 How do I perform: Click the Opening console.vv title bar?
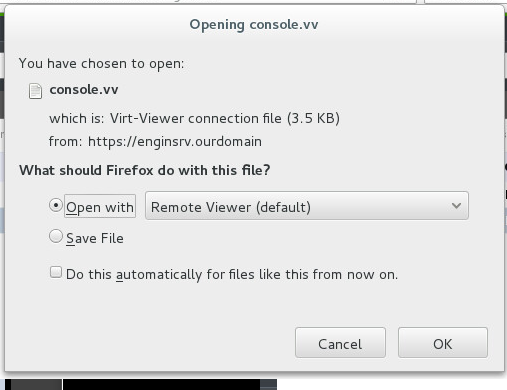point(254,25)
